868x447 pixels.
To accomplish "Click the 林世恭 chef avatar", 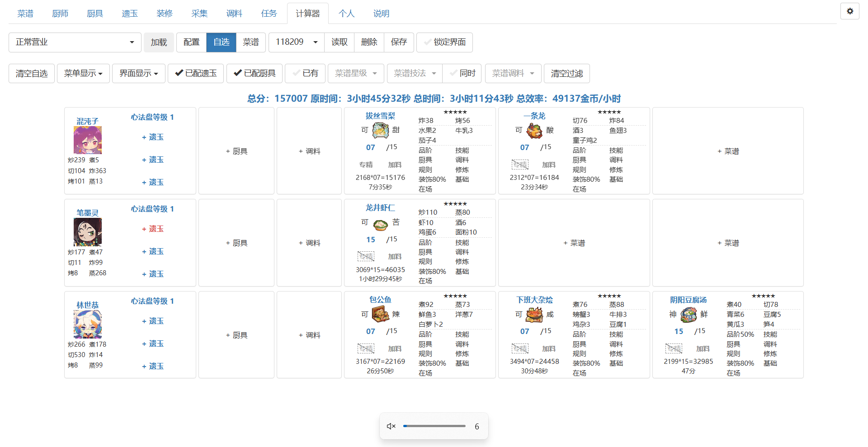I will tap(88, 324).
